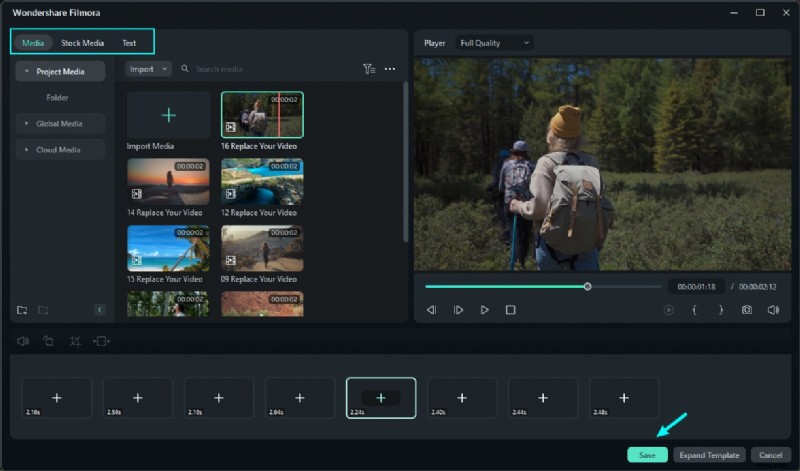Add media to the first 2.10s slot
The image size is (800, 471).
coord(57,398)
